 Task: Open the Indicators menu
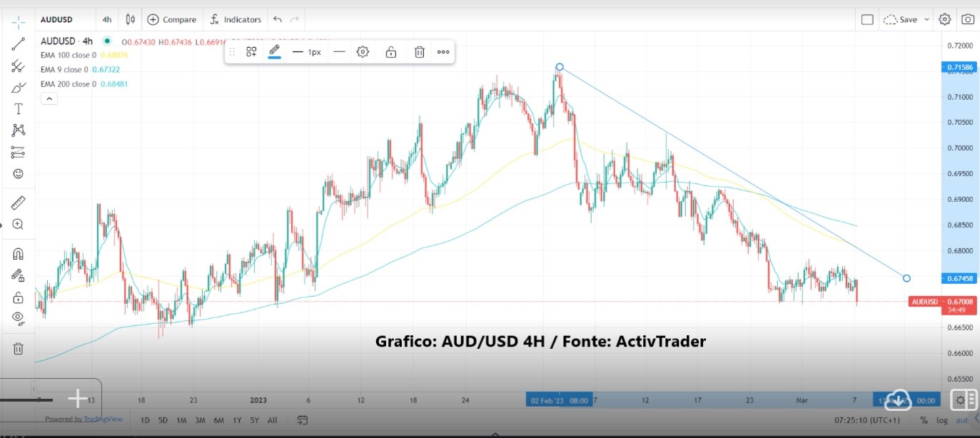(236, 19)
